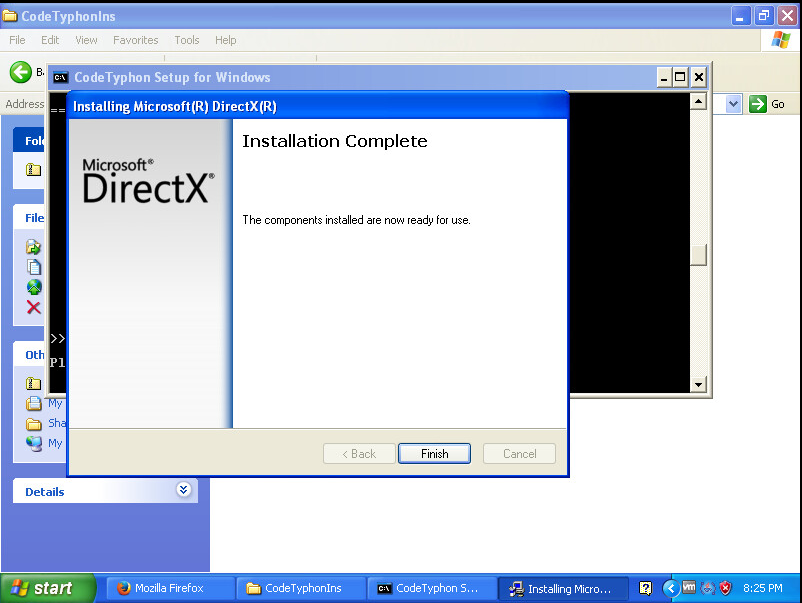
Task: Click the zipped folder icon under Other Places
Action: (x=34, y=383)
